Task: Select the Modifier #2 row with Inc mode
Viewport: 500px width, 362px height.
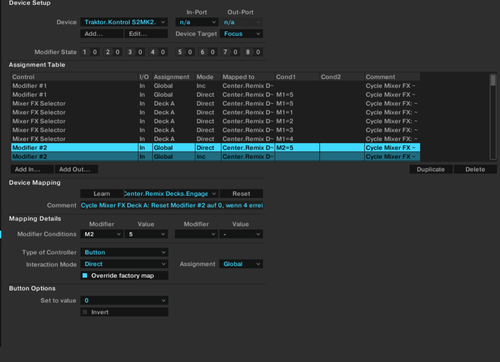Action: (215, 156)
